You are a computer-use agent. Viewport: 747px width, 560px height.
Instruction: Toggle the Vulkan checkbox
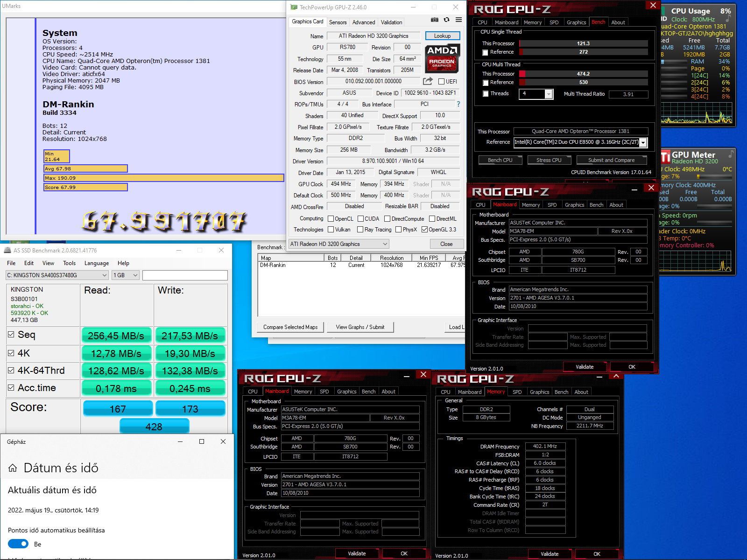331,230
